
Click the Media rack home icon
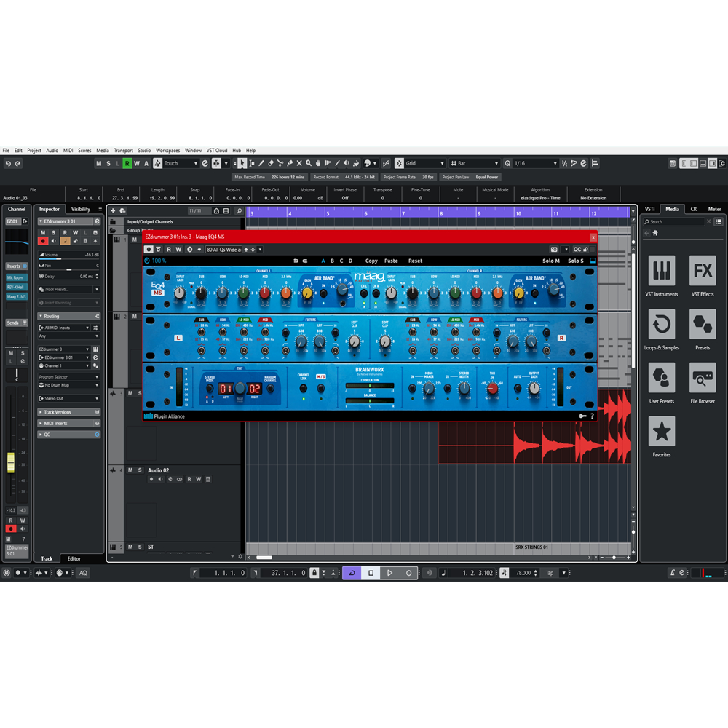pyautogui.click(x=655, y=233)
